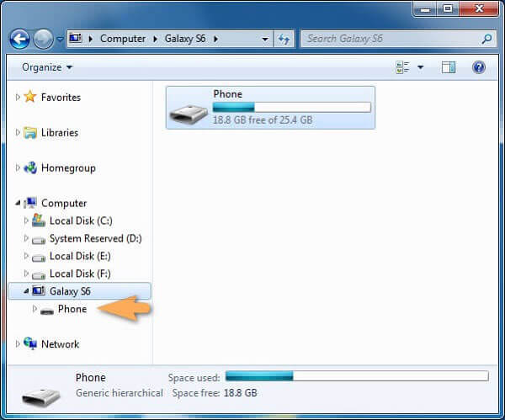The width and height of the screenshot is (505, 420).
Task: Click the device icon in address bar
Action: [76, 39]
